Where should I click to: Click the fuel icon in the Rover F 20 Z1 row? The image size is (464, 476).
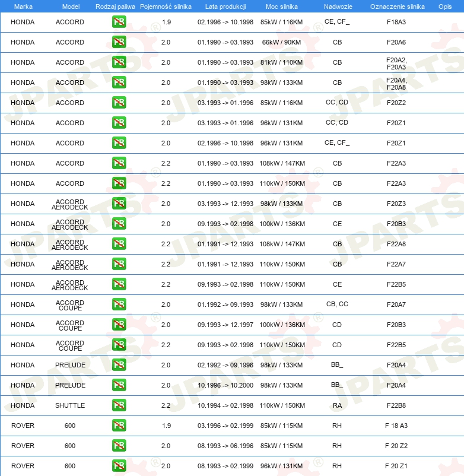click(x=119, y=466)
